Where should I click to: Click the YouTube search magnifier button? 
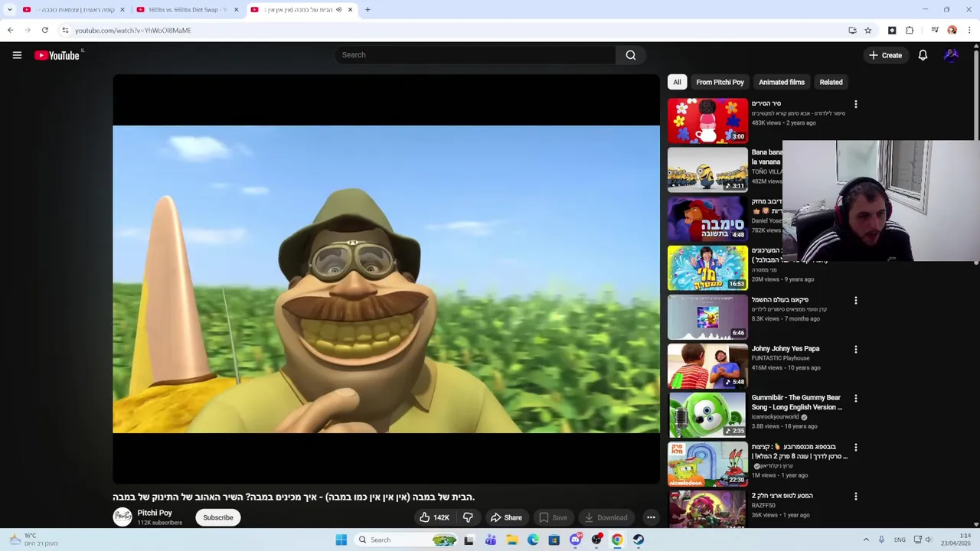[x=631, y=55]
